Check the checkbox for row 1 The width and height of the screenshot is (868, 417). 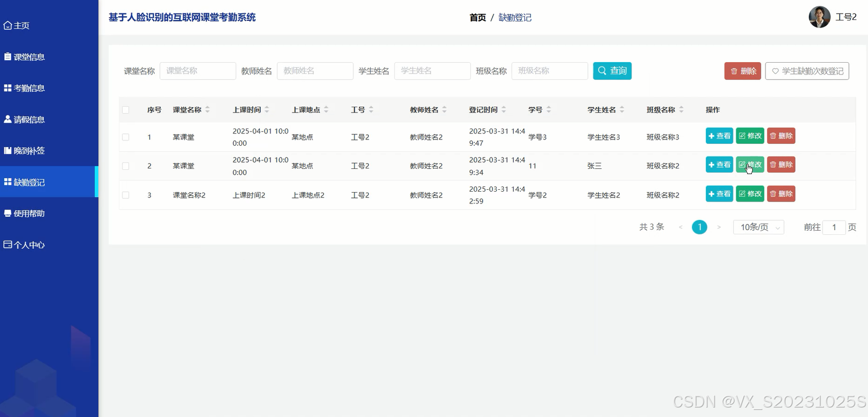click(126, 137)
